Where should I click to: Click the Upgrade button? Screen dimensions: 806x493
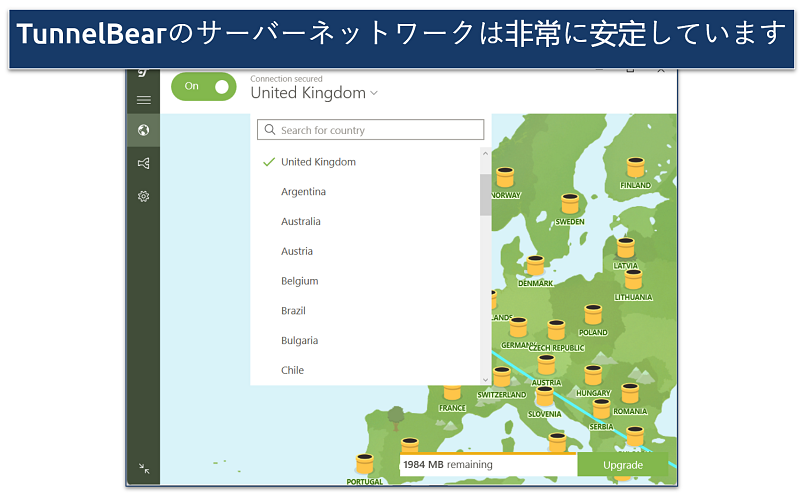coord(622,465)
